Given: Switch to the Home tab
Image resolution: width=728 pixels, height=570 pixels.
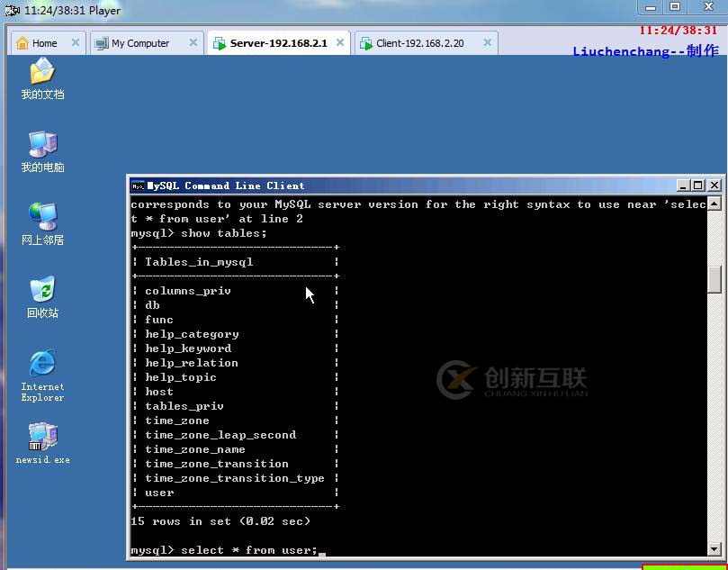Looking at the screenshot, I should pos(48,43).
